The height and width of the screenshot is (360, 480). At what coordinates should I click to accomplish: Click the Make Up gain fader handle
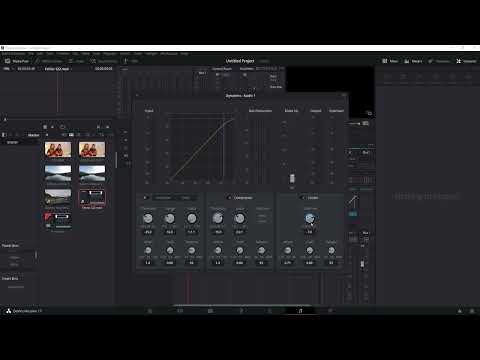[x=292, y=178]
